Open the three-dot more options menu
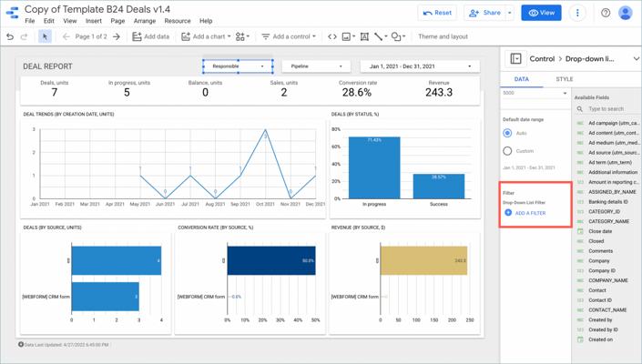Image resolution: width=642 pixels, height=364 pixels. (x=577, y=14)
